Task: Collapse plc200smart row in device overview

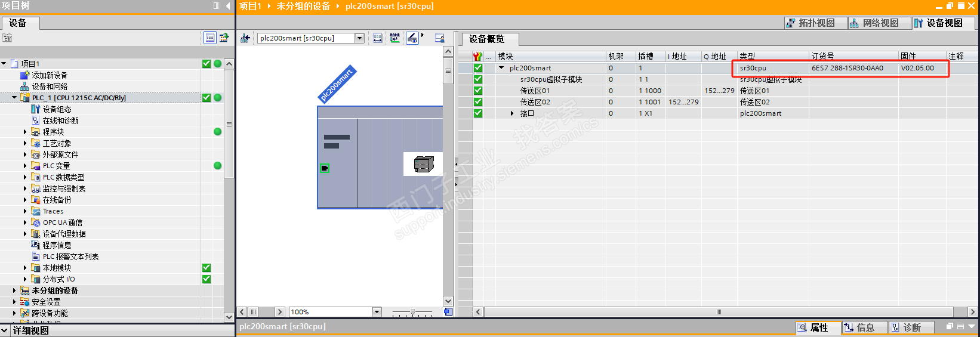Action: pyautogui.click(x=502, y=68)
